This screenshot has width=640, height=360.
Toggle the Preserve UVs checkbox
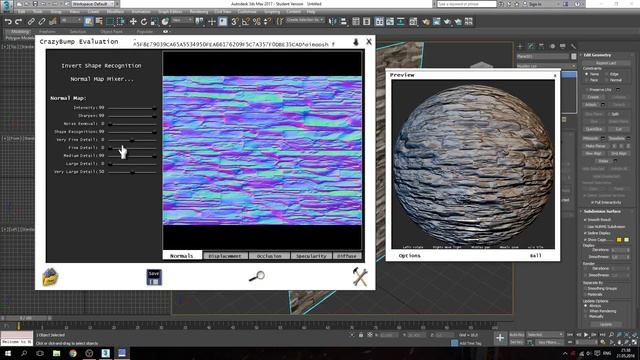pos(587,89)
